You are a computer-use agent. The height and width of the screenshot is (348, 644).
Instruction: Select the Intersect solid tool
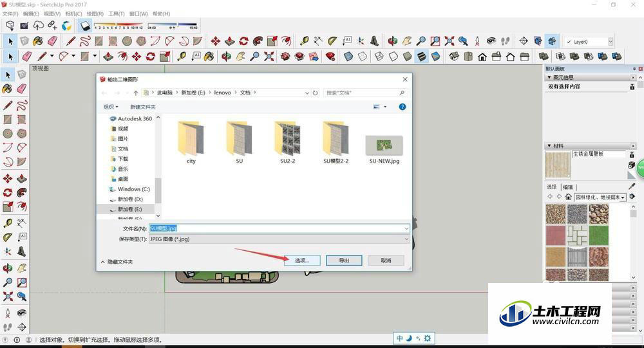(560, 56)
